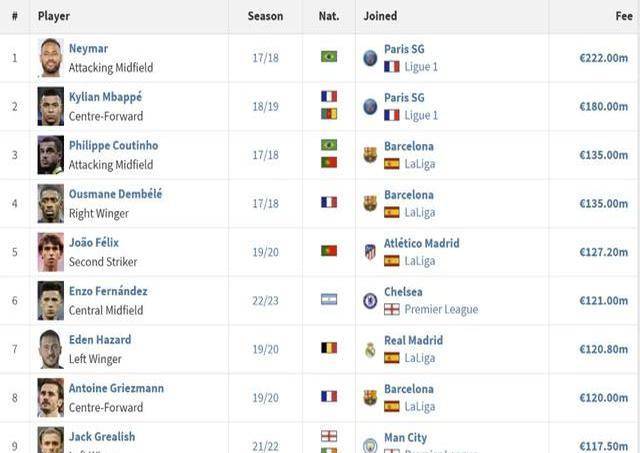The width and height of the screenshot is (640, 453).
Task: Open Antoine Griezmann's player link
Action: (x=116, y=388)
